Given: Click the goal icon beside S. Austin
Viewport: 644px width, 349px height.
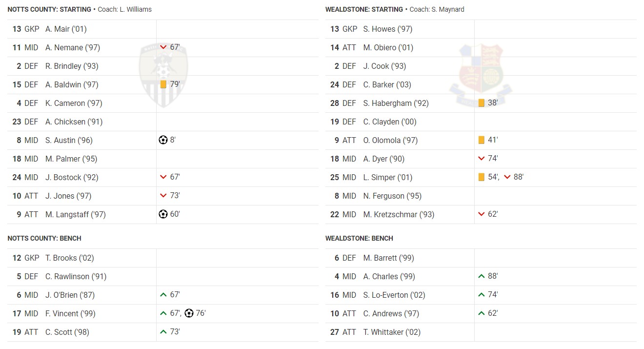Looking at the screenshot, I should [x=163, y=140].
